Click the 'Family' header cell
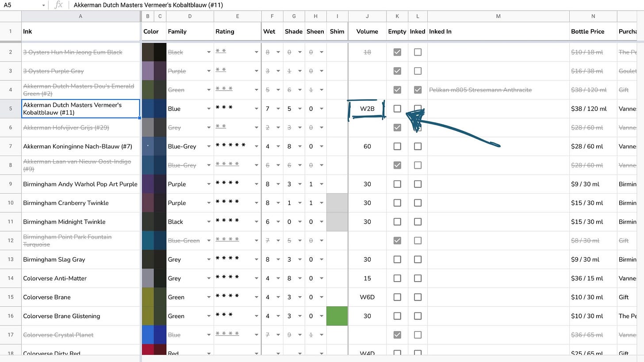The image size is (644, 362). point(190,31)
